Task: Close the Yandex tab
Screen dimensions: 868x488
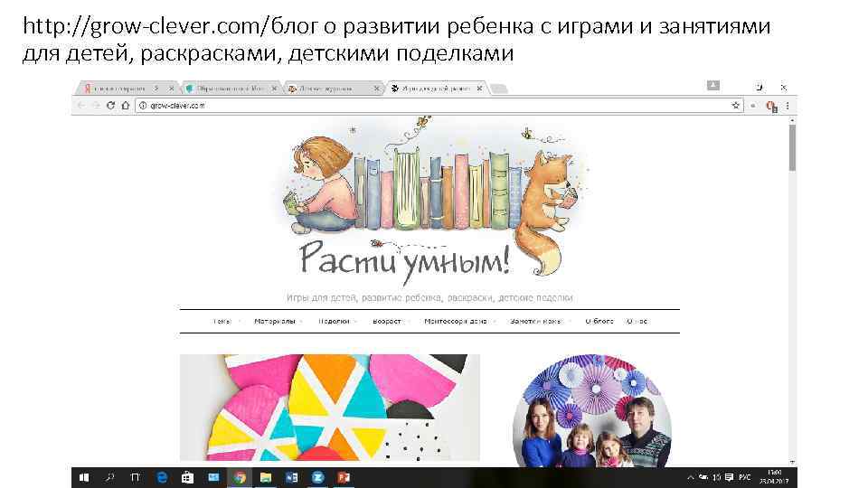Action: tap(172, 89)
